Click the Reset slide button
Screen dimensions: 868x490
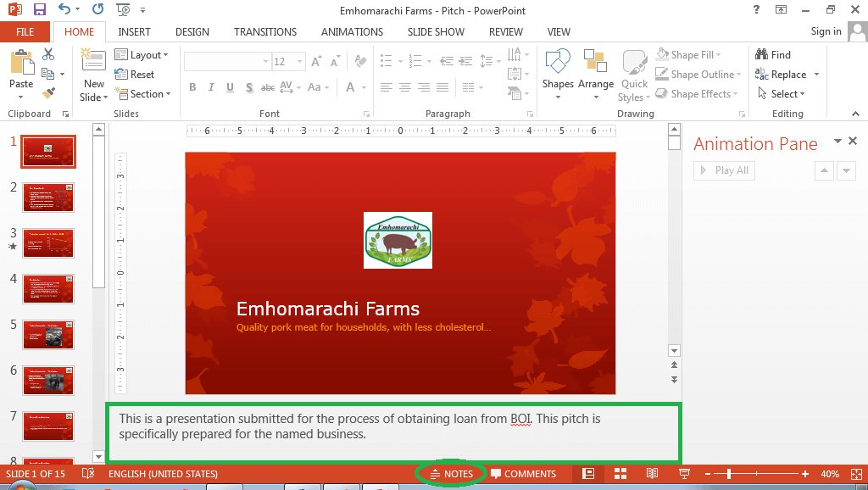[x=135, y=75]
